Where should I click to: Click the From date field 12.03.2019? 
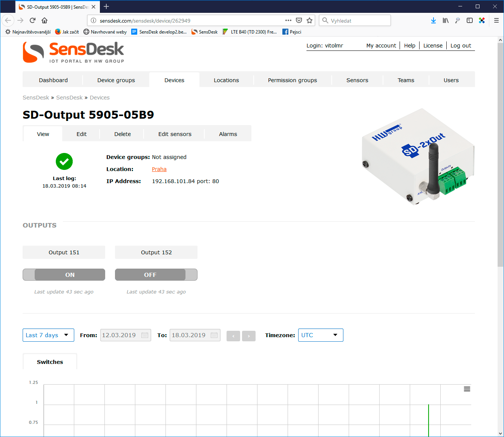[126, 335]
